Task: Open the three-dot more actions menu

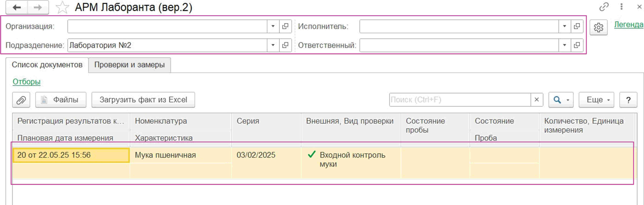Action: click(621, 7)
